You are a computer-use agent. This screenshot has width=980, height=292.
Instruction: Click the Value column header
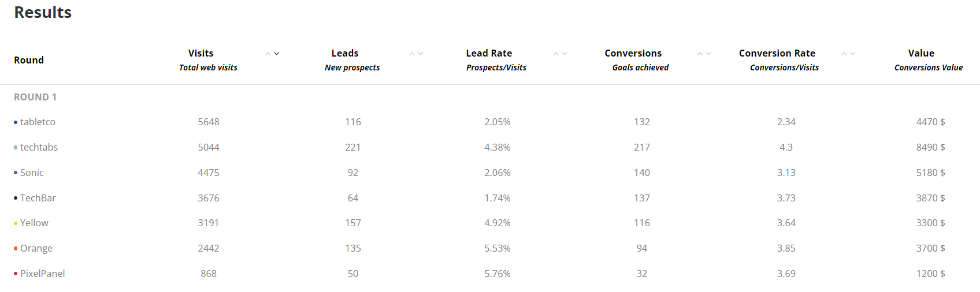[x=921, y=53]
